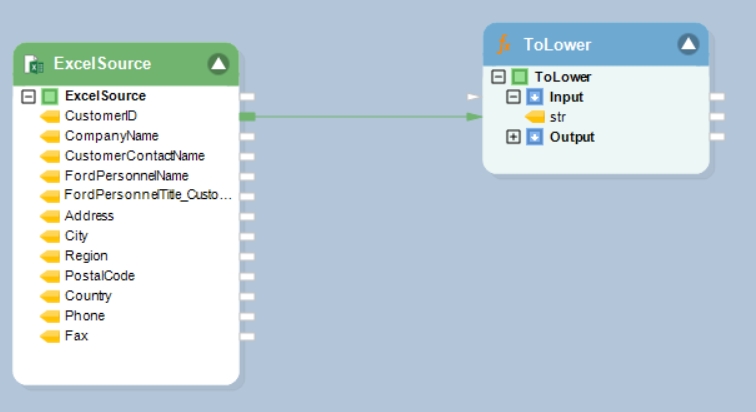Click the blue arrow icon next to Output

534,137
